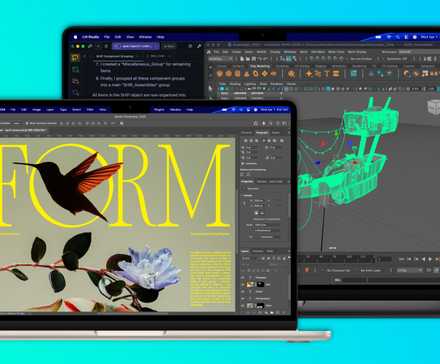
Task: Toggle the link width and height icon
Action: 244,203
